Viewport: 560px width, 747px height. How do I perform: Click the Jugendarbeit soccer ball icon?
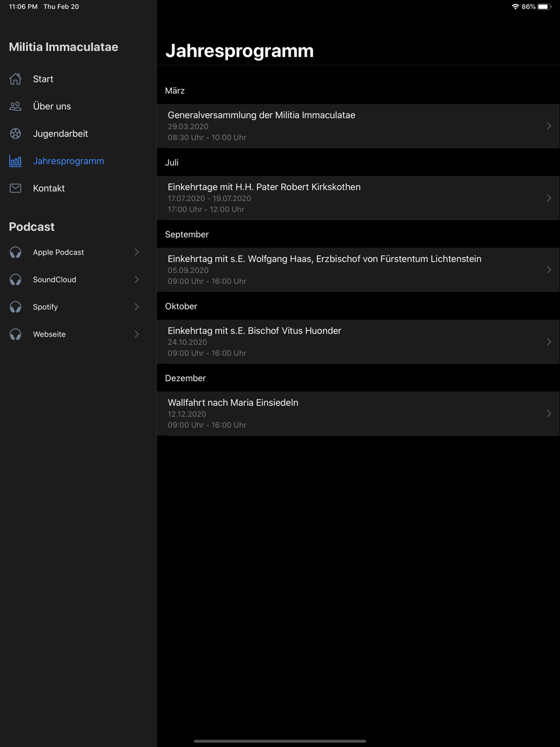pos(16,134)
